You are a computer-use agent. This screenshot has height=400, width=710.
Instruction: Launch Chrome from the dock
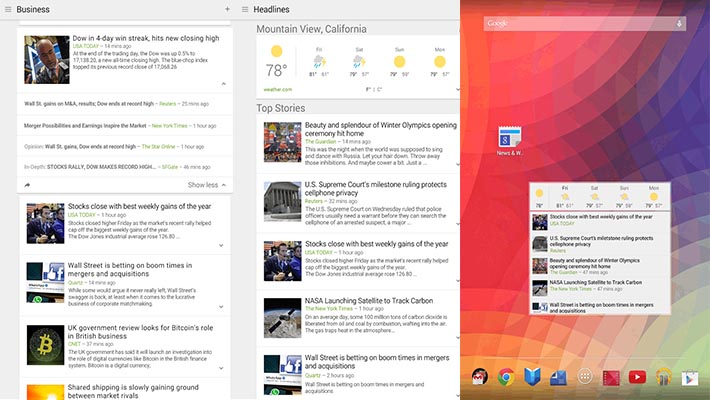(x=506, y=377)
